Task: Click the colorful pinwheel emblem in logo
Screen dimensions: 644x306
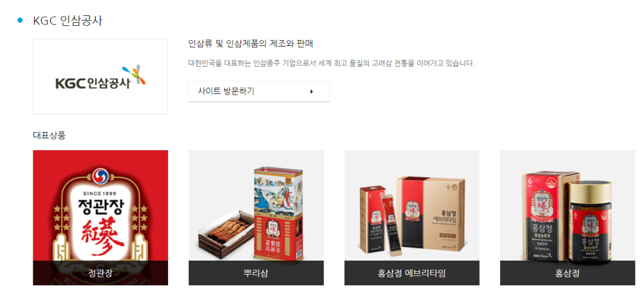Action: [x=134, y=75]
